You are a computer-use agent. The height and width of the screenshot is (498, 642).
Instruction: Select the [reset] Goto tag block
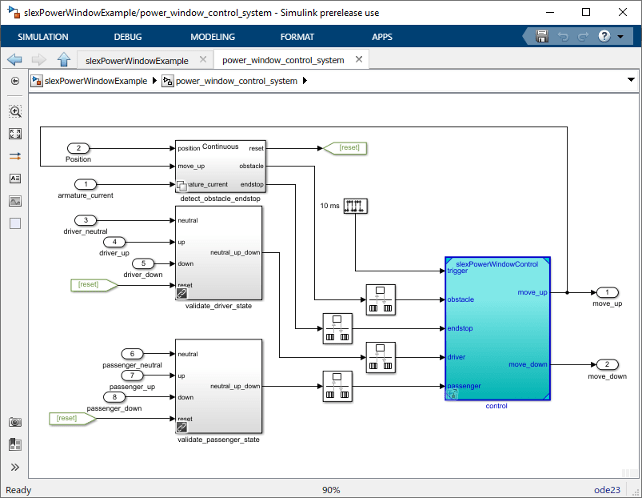[345, 148]
